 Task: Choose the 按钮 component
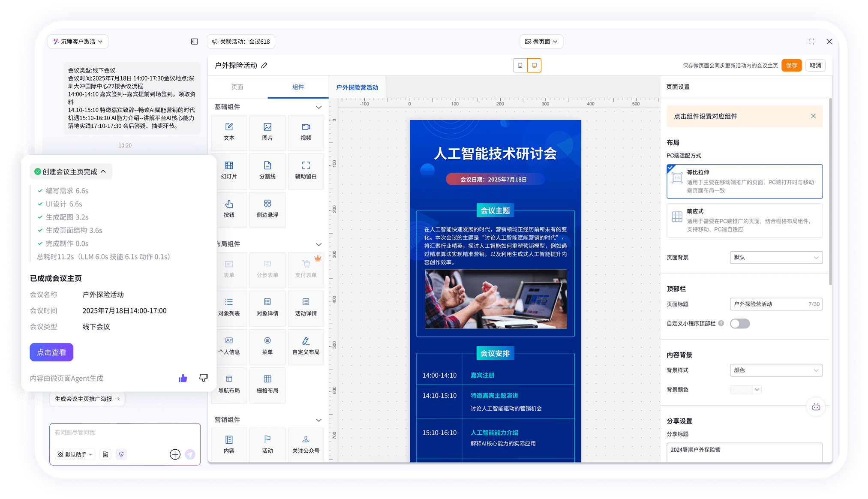click(229, 210)
